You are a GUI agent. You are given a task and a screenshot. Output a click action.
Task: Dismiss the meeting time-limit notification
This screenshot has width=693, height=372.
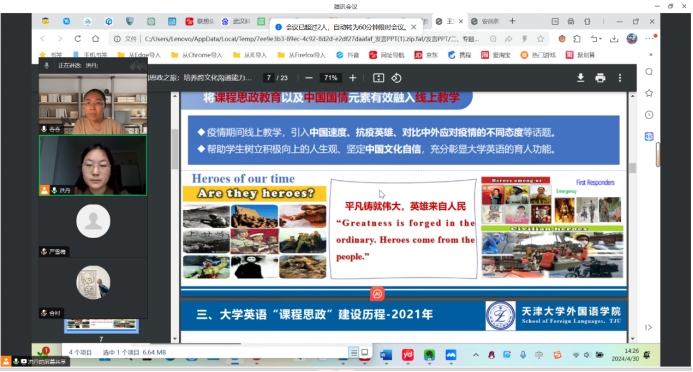coord(414,27)
